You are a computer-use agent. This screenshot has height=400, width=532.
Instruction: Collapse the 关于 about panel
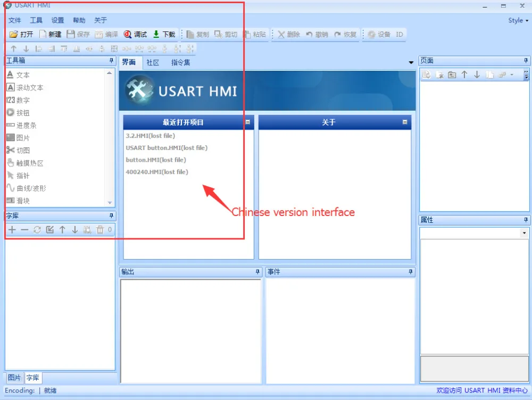click(405, 122)
